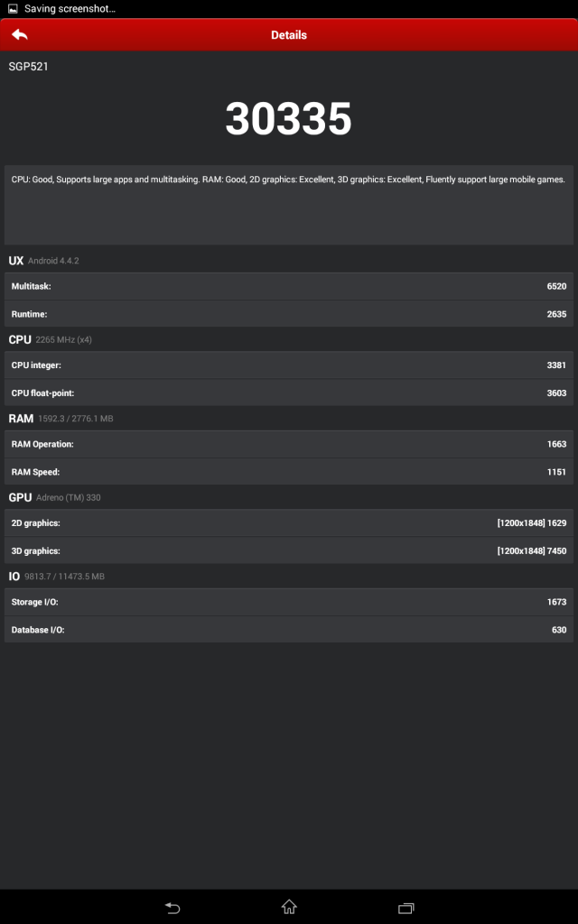This screenshot has width=578, height=924.
Task: Select the Details title bar
Action: coord(289,34)
